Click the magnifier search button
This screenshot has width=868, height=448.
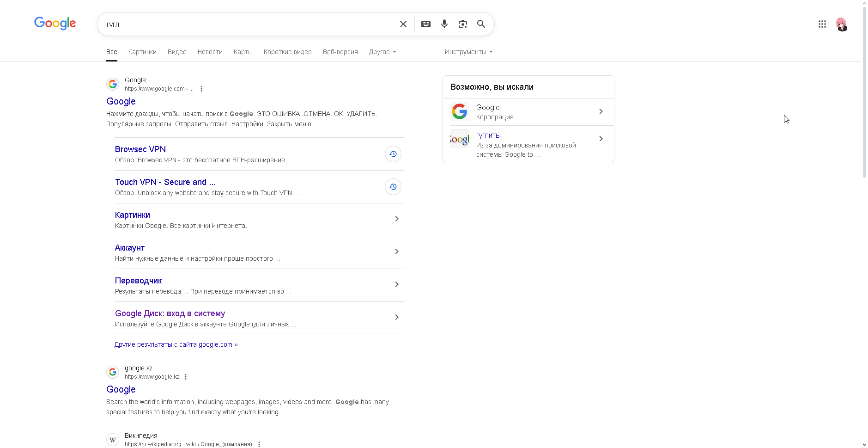pos(481,24)
